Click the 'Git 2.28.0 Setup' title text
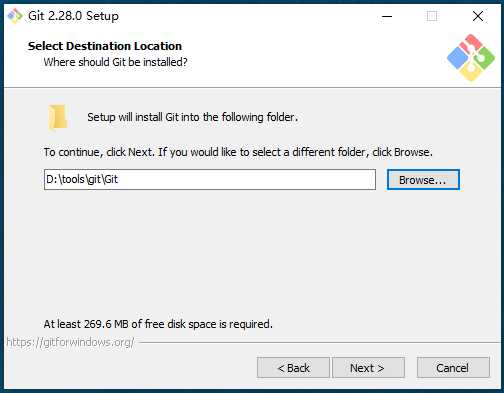This screenshot has height=393, width=504. click(x=73, y=16)
